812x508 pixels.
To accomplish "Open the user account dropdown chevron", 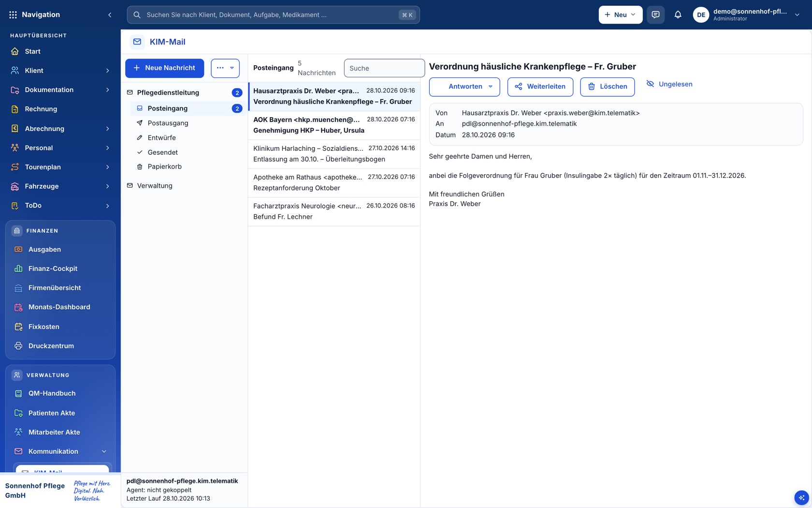I will pyautogui.click(x=797, y=15).
